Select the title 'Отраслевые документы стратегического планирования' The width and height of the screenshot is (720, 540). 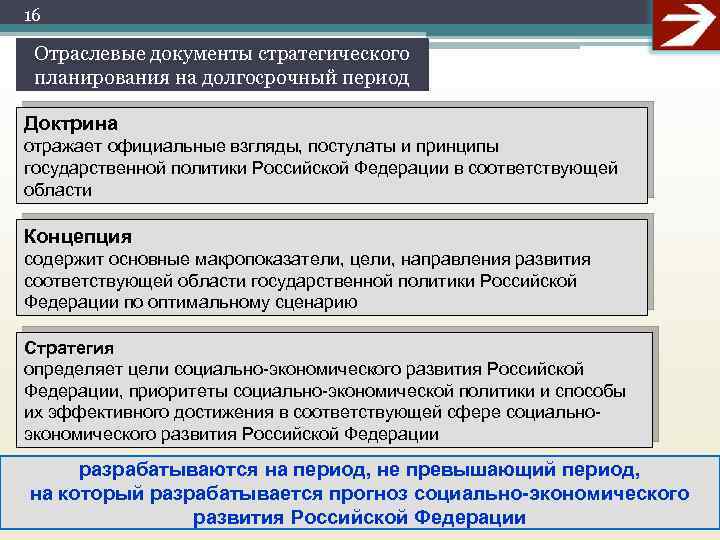coord(222,65)
